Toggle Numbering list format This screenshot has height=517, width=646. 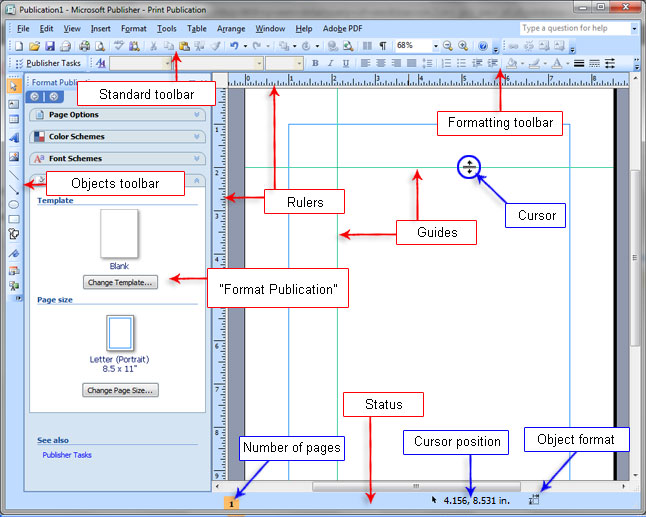pyautogui.click(x=446, y=63)
